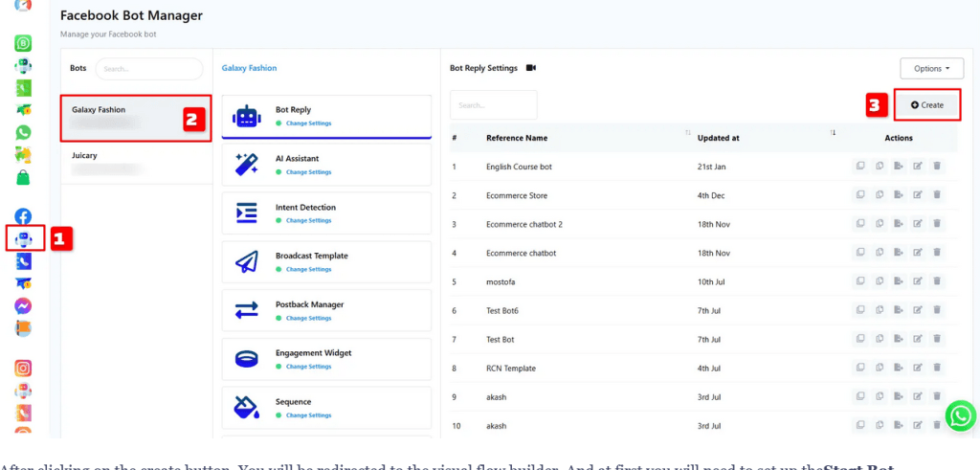
Task: Click the bot reply table search box
Action: pos(493,105)
